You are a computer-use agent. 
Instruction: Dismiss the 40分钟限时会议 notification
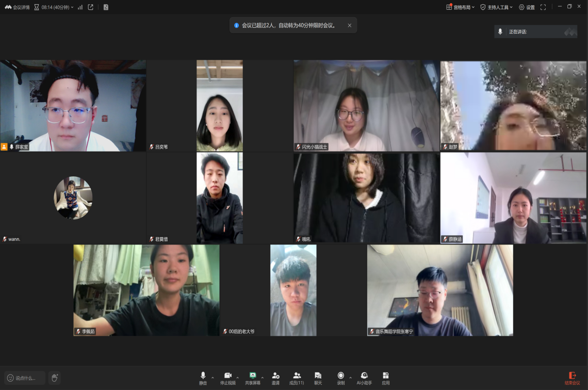coord(349,25)
